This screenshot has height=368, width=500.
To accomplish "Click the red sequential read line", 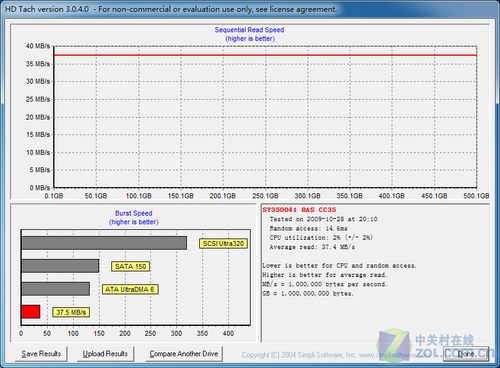I will pyautogui.click(x=265, y=55).
